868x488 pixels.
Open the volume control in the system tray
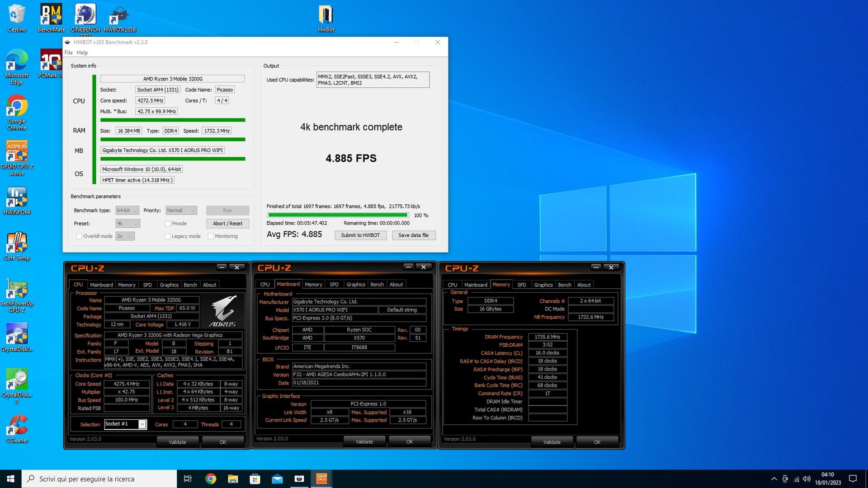pyautogui.click(x=807, y=479)
